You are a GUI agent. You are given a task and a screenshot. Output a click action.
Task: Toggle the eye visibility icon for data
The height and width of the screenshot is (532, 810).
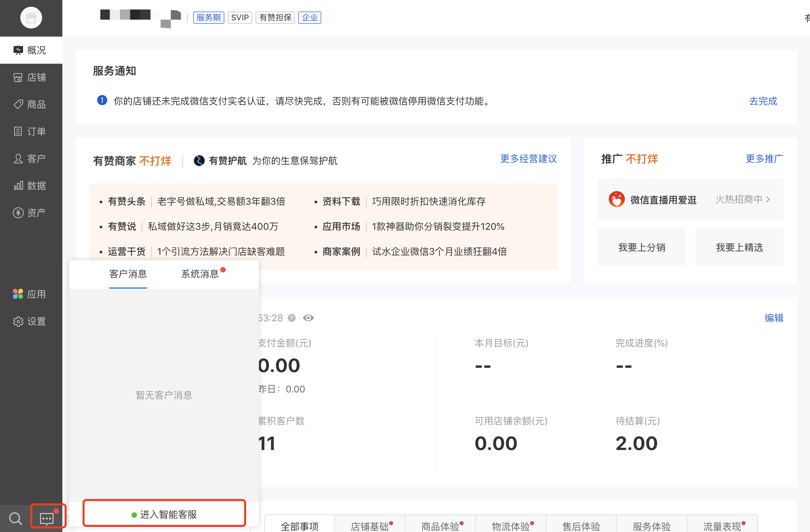pyautogui.click(x=308, y=318)
